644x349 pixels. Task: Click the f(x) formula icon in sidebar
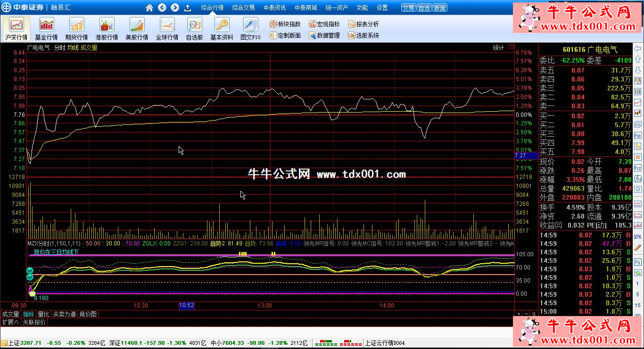coord(638,179)
